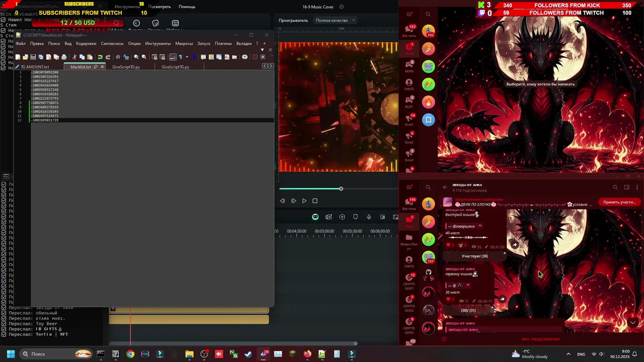The height and width of the screenshot is (362, 644).
Task: Click Play button in video editor preview
Action: (x=304, y=201)
